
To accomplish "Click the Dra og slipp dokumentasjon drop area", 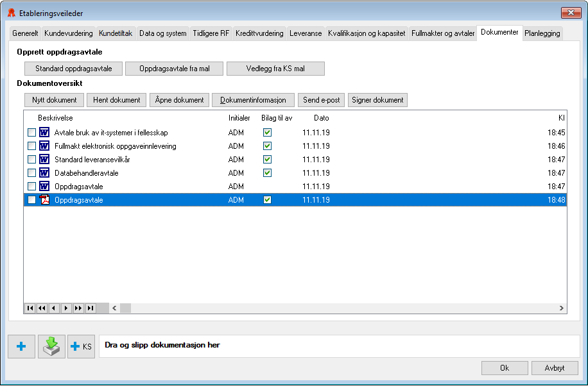I will click(x=340, y=346).
